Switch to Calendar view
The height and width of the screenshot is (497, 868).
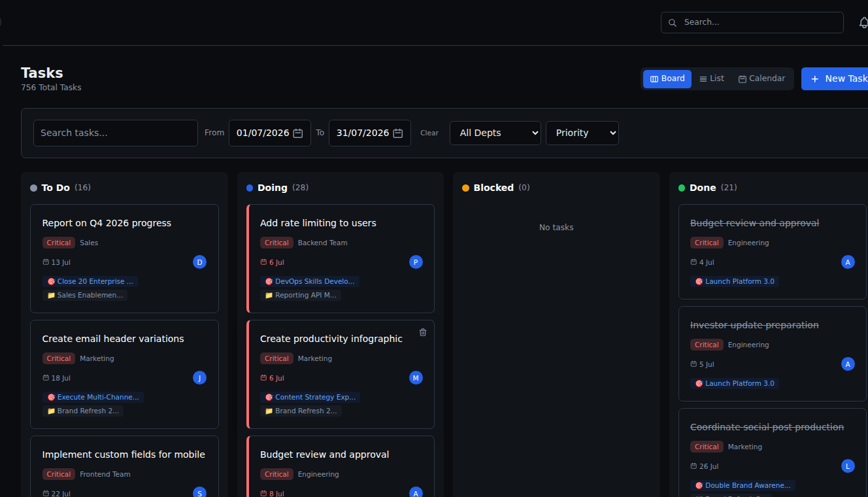coord(761,78)
